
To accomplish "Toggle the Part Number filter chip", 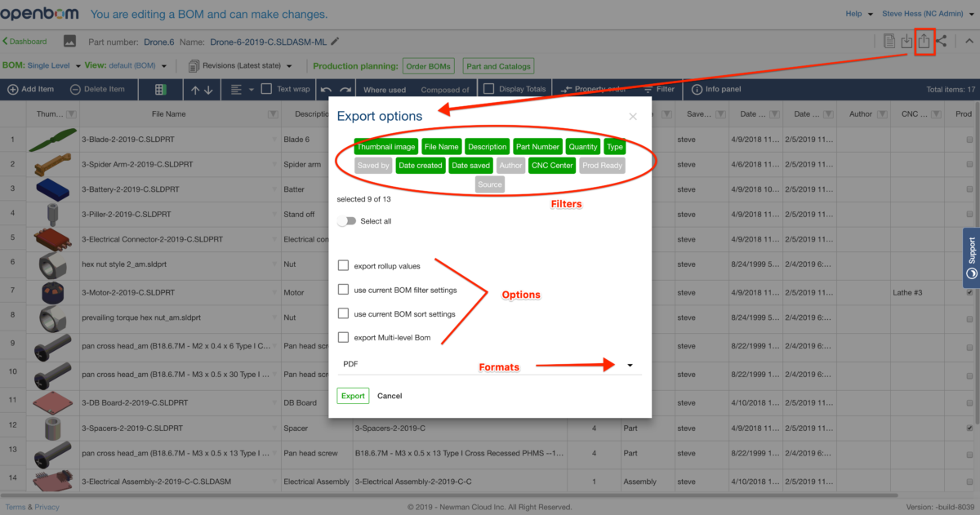I will [x=538, y=147].
